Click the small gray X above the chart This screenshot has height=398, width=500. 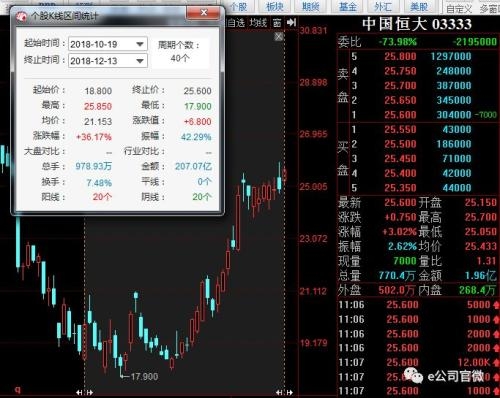(279, 36)
